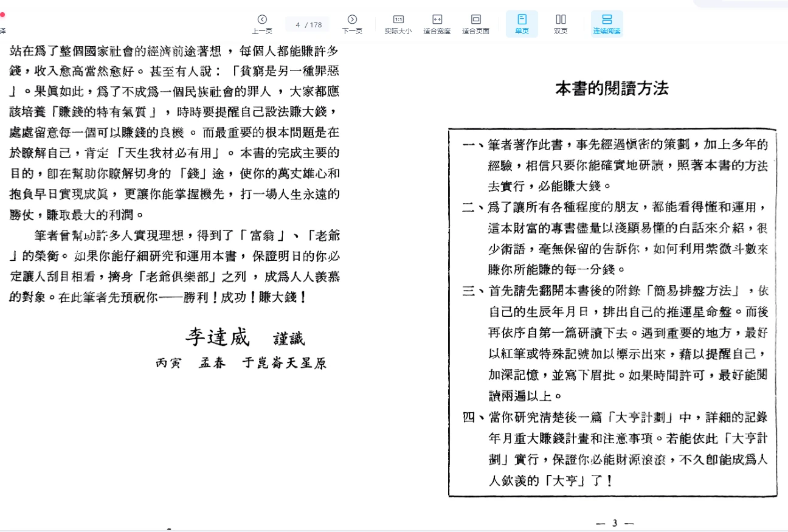
Task: Toggle continuous reading mode (连续阅读)
Action: click(x=607, y=24)
